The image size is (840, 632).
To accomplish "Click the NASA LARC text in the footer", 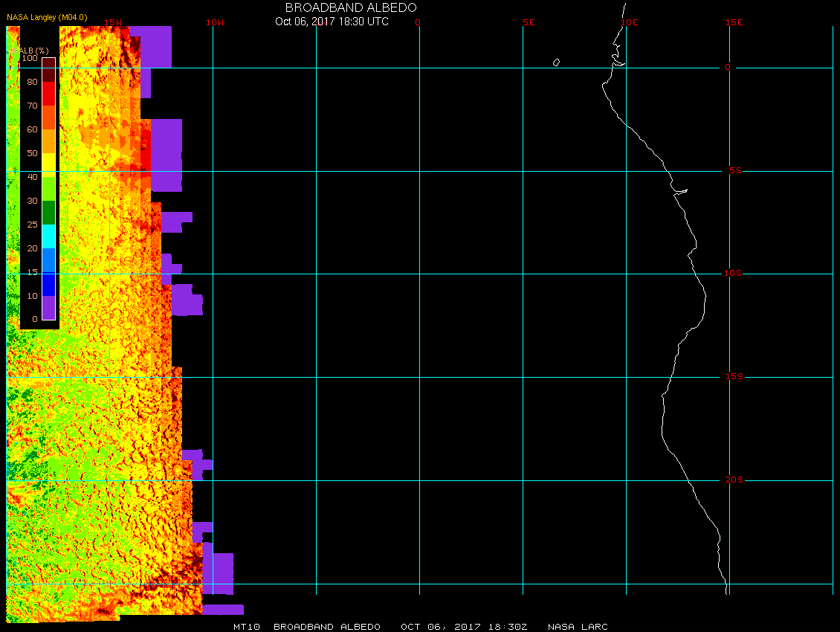I will coord(578,627).
